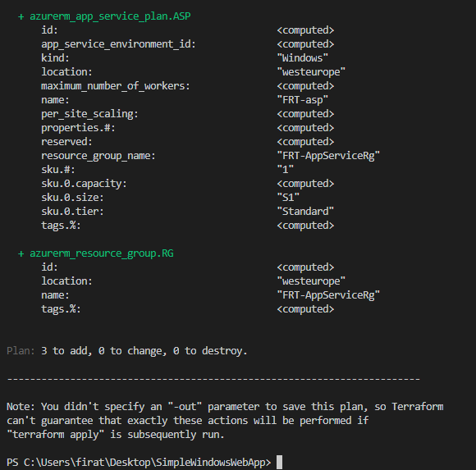Screen dimensions: 476x470
Task: Click the maximum_number_of_workers attribute
Action: pos(116,86)
